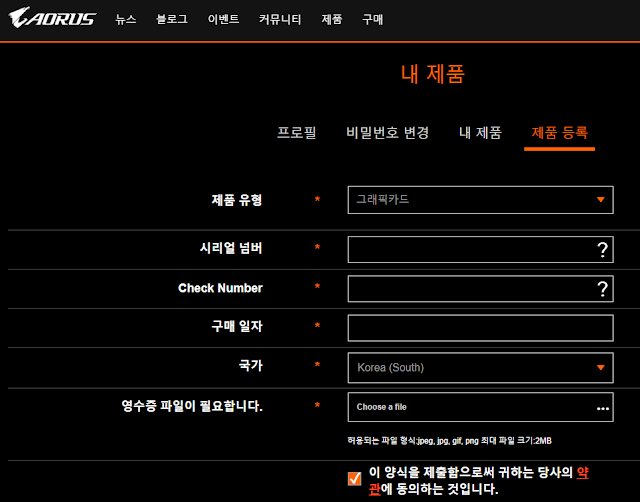Show the Check Number question-mark help
The width and height of the screenshot is (640, 502).
click(602, 289)
